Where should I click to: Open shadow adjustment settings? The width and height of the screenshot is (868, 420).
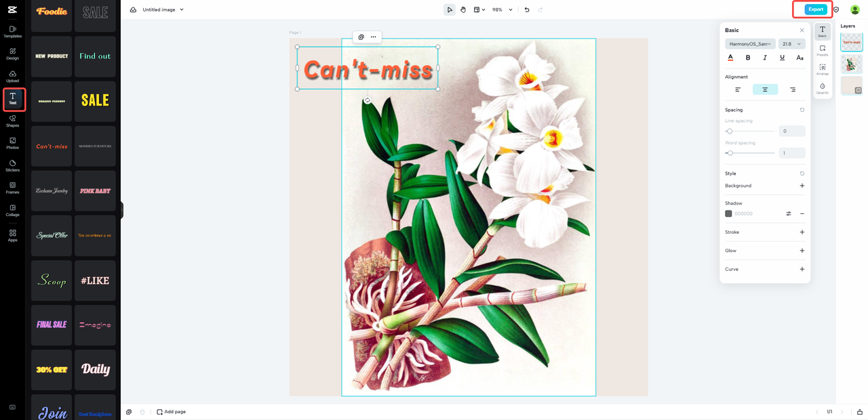click(789, 213)
